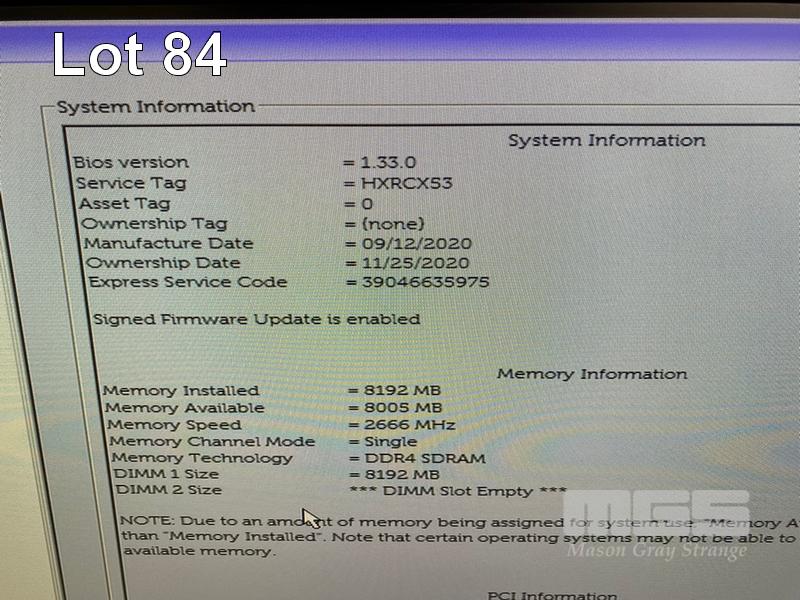The image size is (800, 600).
Task: Select the Memory Technology DDR4 SDRAM value
Action: point(425,458)
